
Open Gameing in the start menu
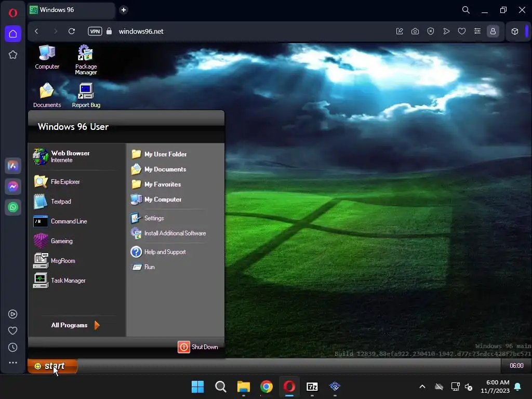(53, 241)
